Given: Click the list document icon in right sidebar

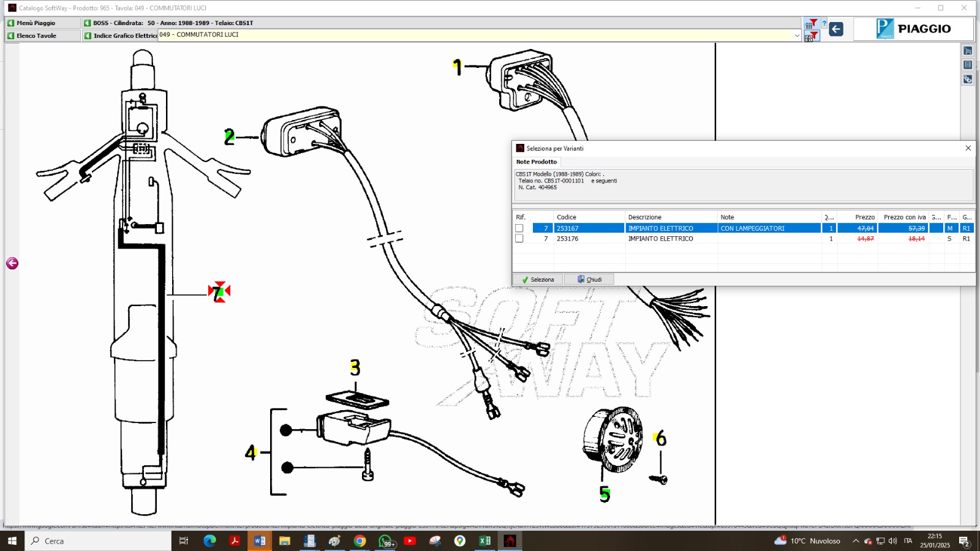Looking at the screenshot, I should pyautogui.click(x=968, y=65).
